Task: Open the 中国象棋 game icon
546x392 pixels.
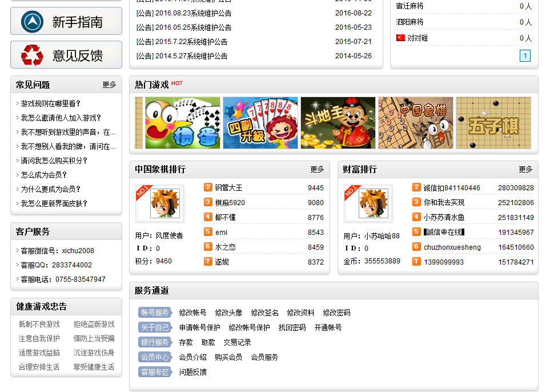Action: pyautogui.click(x=416, y=123)
